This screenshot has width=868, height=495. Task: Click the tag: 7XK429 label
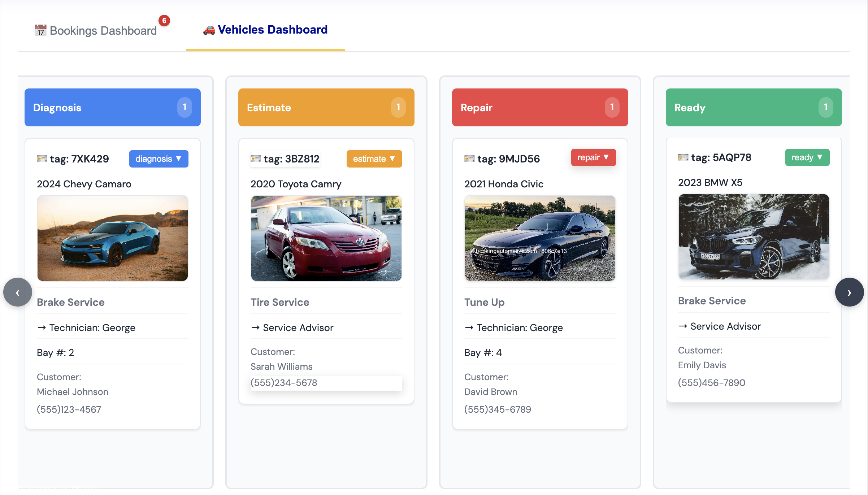tap(79, 159)
